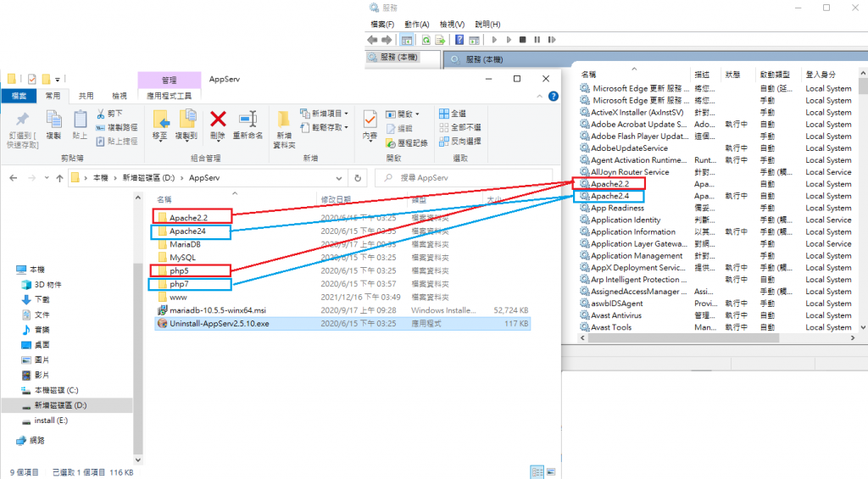Click the refresh icon beside address bar
The height and width of the screenshot is (479, 868).
point(358,178)
